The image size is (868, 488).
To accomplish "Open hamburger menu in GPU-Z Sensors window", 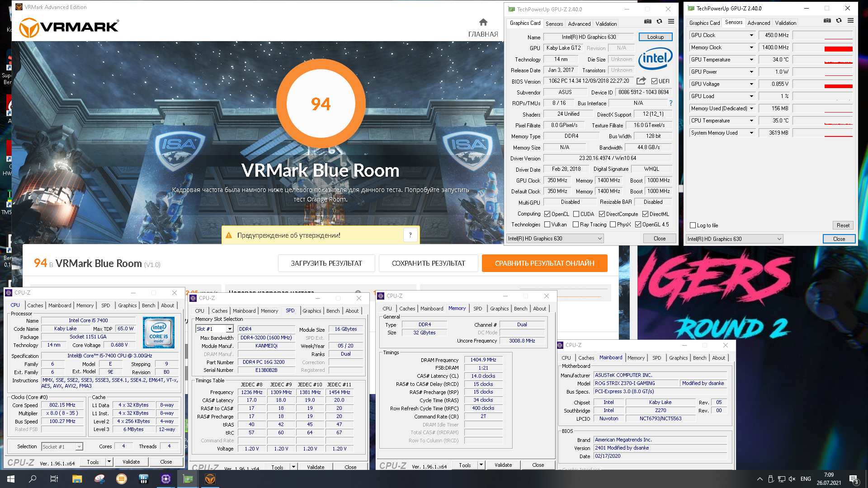I will pyautogui.click(x=850, y=20).
